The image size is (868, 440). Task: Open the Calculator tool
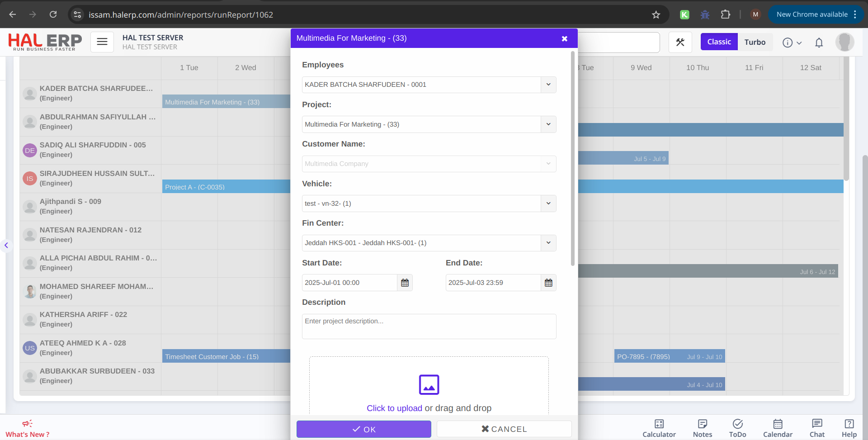(x=659, y=428)
